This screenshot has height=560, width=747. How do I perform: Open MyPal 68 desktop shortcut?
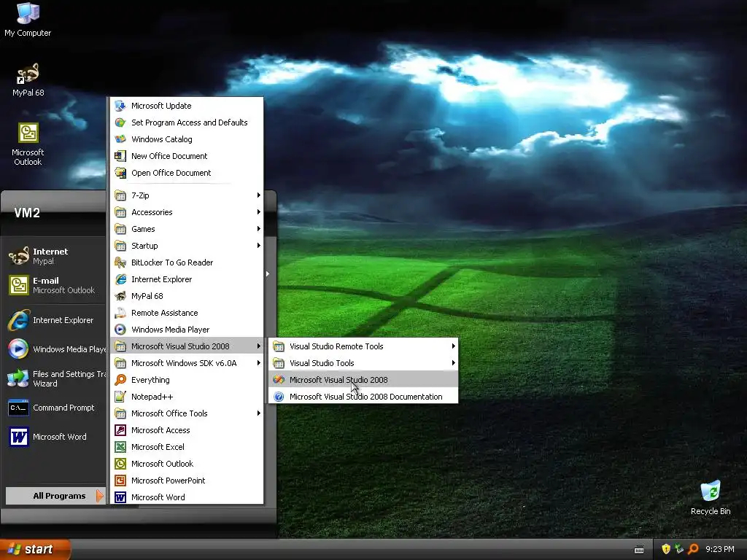tap(28, 80)
